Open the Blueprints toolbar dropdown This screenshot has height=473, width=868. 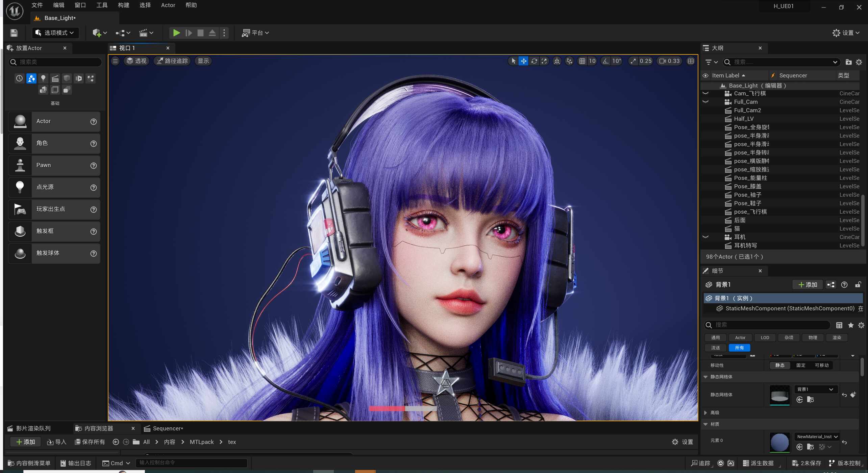123,33
